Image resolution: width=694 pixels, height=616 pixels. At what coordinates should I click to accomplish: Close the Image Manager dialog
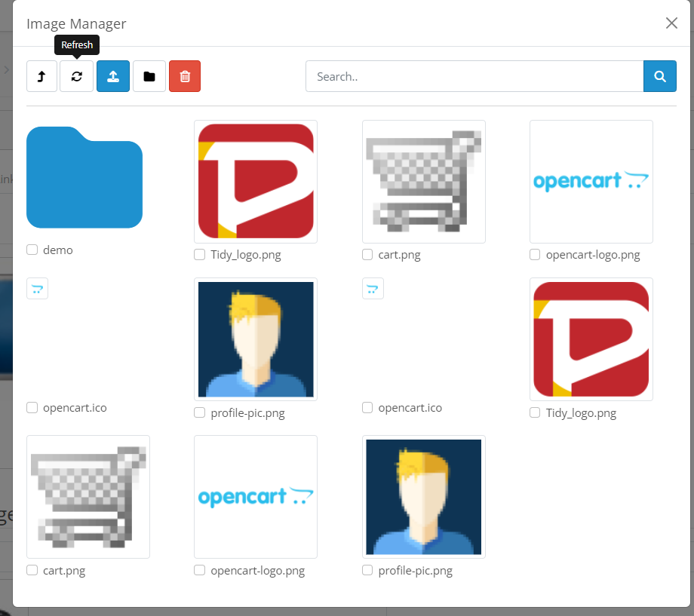[671, 23]
